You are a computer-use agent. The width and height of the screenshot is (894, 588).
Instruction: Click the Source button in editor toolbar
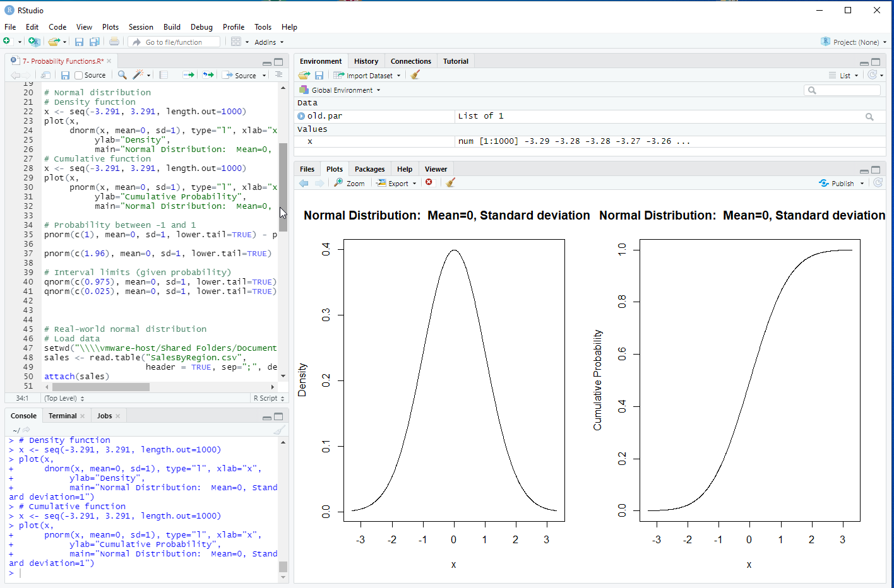(x=239, y=75)
